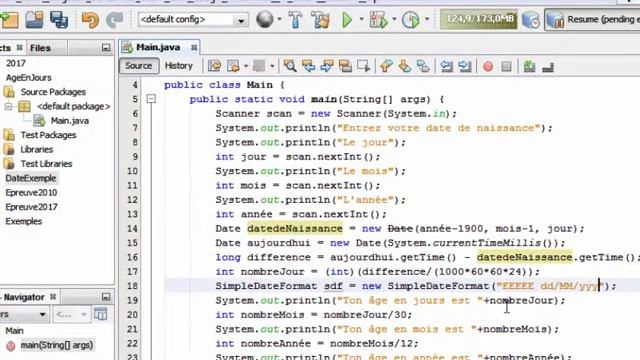
Task: Open the default config dropdown
Action: 193,20
